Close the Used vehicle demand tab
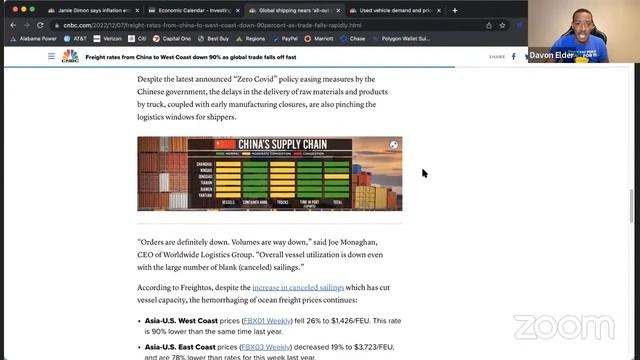This screenshot has height=360, width=640. [439, 11]
